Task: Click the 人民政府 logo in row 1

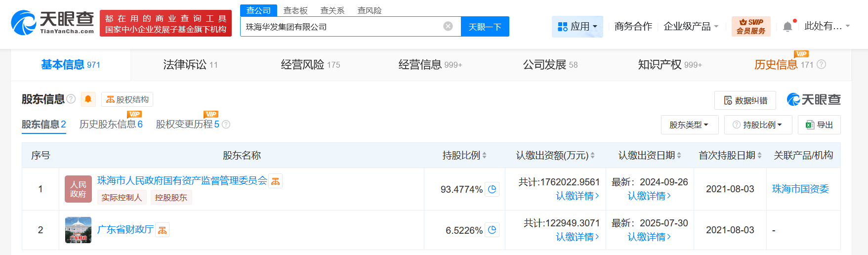Action: pos(78,189)
